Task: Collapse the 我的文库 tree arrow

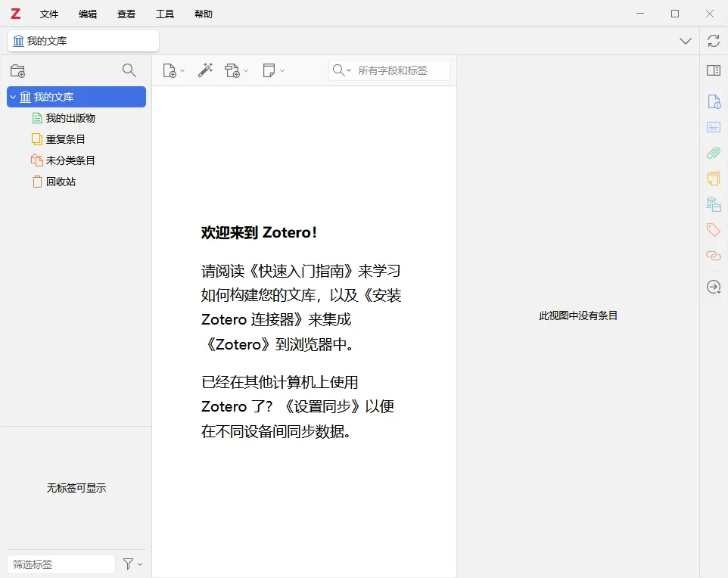Action: [x=13, y=97]
